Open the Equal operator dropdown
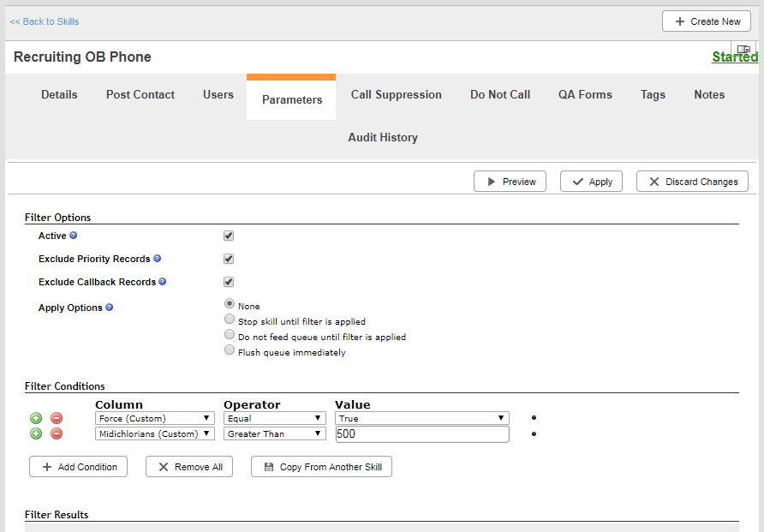This screenshot has height=532, width=764. pyautogui.click(x=275, y=418)
